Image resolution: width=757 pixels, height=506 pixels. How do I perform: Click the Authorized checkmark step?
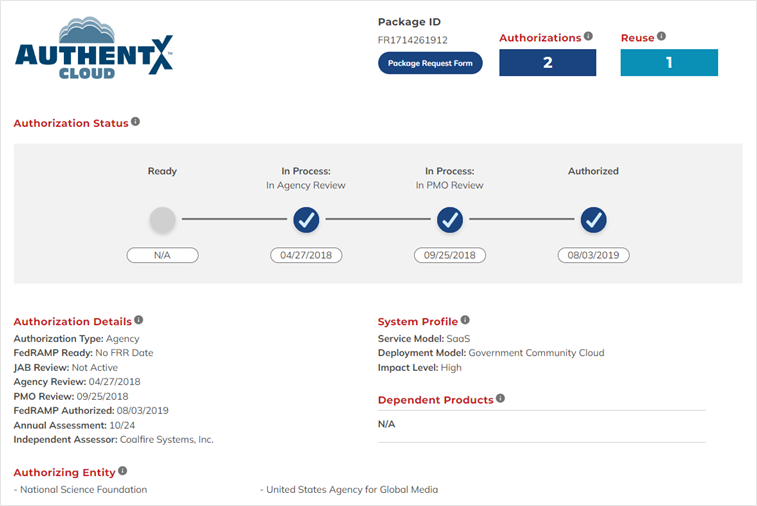coord(594,219)
